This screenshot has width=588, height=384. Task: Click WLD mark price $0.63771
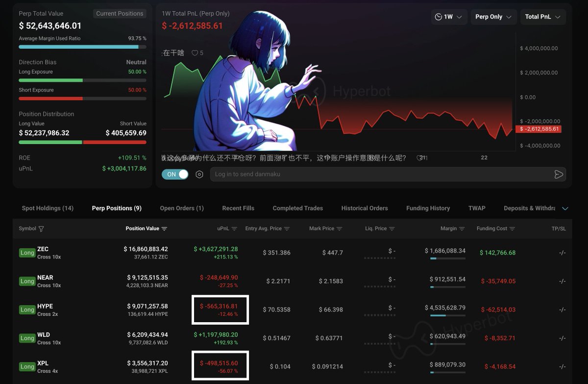(329, 338)
